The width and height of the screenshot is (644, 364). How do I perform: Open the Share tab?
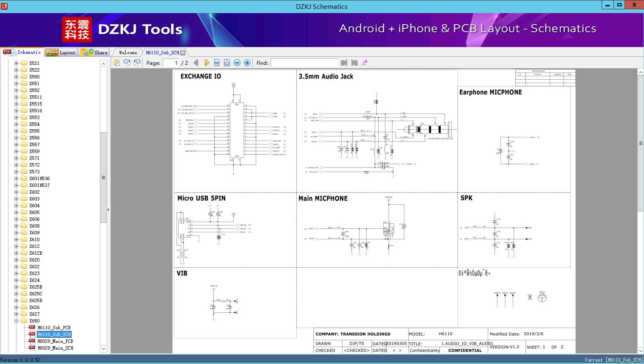click(x=94, y=53)
